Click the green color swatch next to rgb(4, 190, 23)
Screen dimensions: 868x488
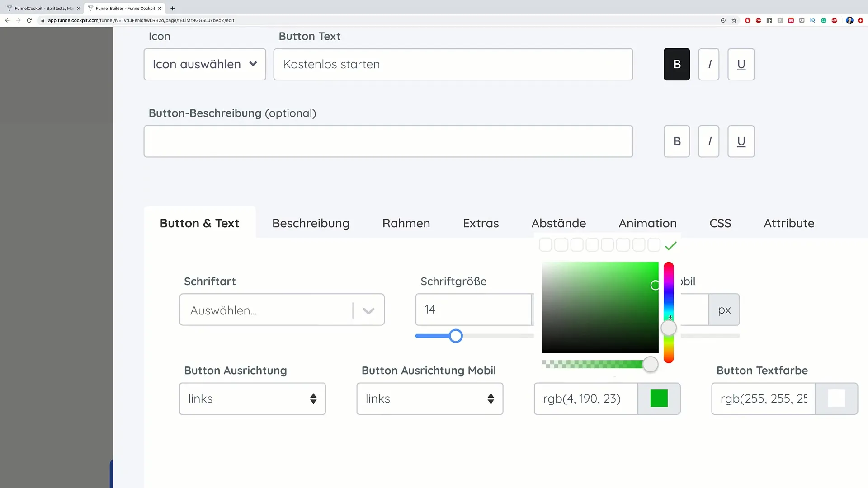pyautogui.click(x=659, y=399)
